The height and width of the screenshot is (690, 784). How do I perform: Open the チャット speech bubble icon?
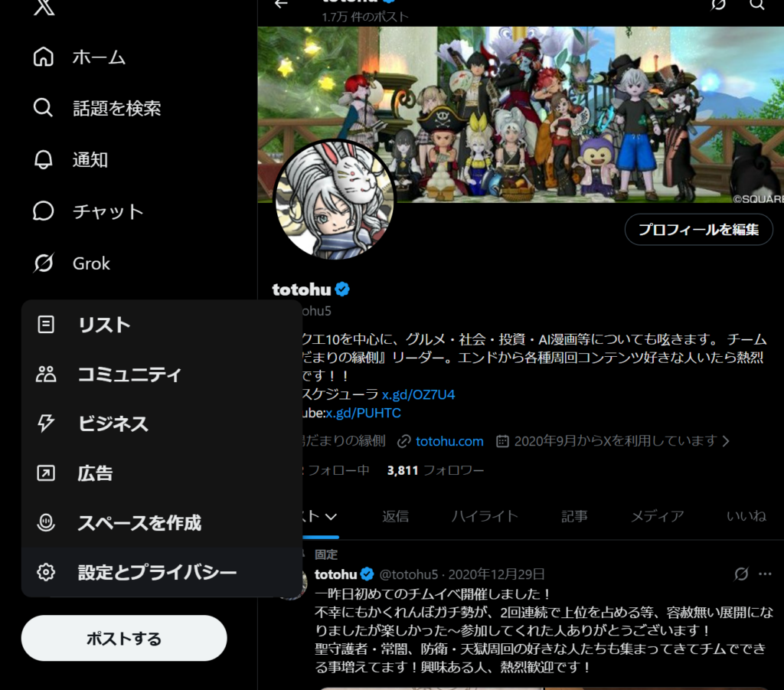44,211
